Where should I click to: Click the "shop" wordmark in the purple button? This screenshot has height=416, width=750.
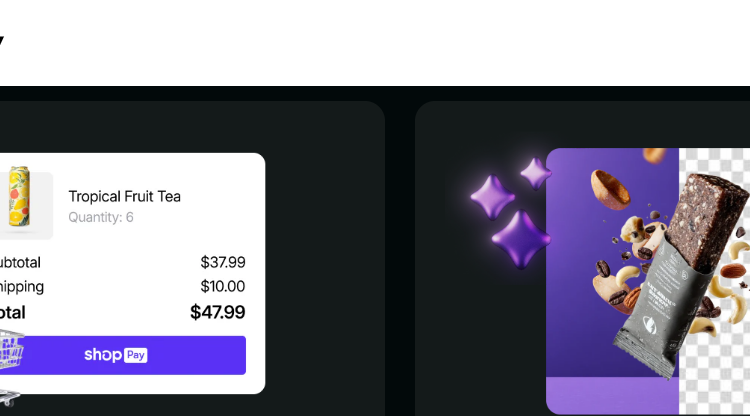[x=102, y=355]
